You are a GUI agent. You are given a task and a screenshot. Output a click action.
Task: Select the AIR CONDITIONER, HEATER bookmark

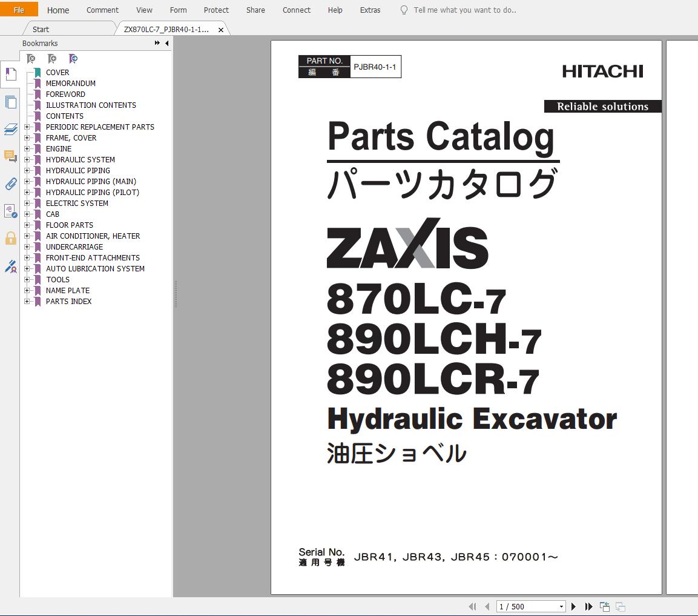click(93, 236)
